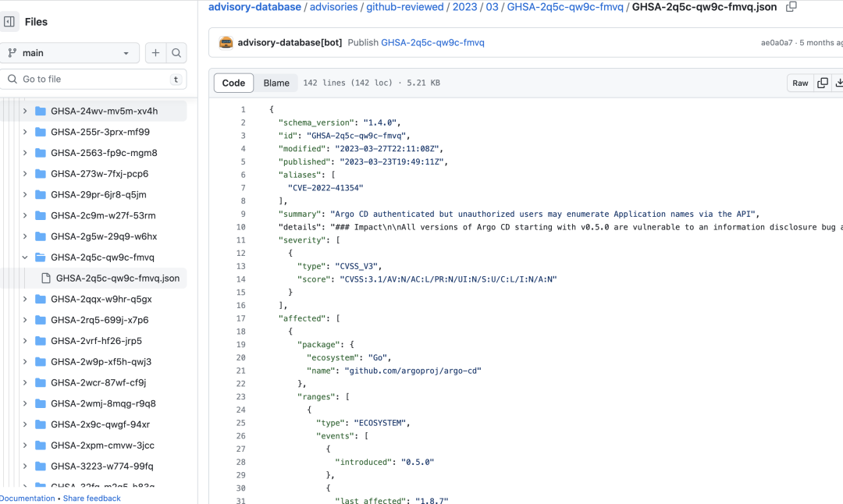Click the CVSS:3.1 score string
Image resolution: width=843 pixels, height=504 pixels.
pyautogui.click(x=448, y=279)
